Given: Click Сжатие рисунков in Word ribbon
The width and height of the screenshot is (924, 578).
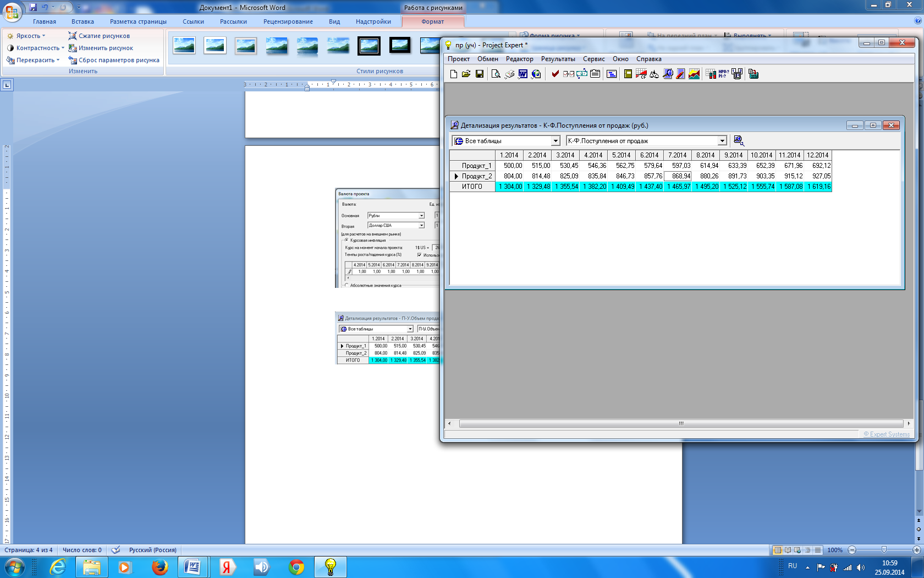Looking at the screenshot, I should [99, 36].
